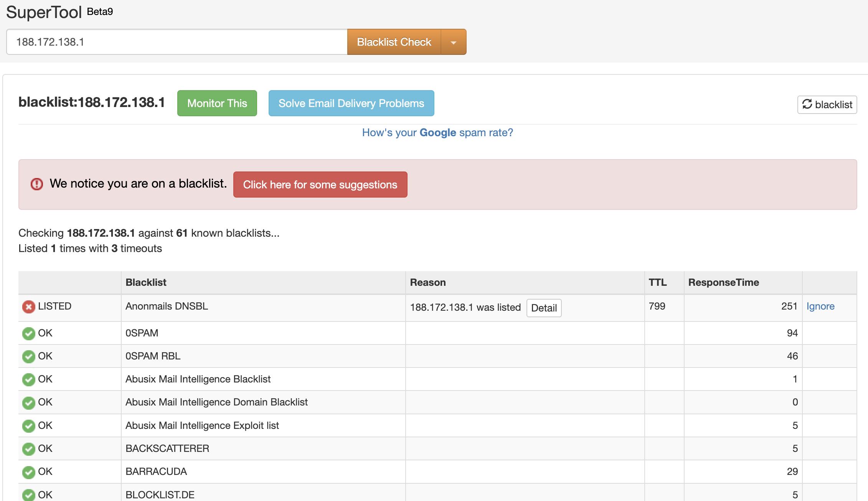Open Detail for Anonmails DNSBL listing
The height and width of the screenshot is (501, 868).
[543, 308]
